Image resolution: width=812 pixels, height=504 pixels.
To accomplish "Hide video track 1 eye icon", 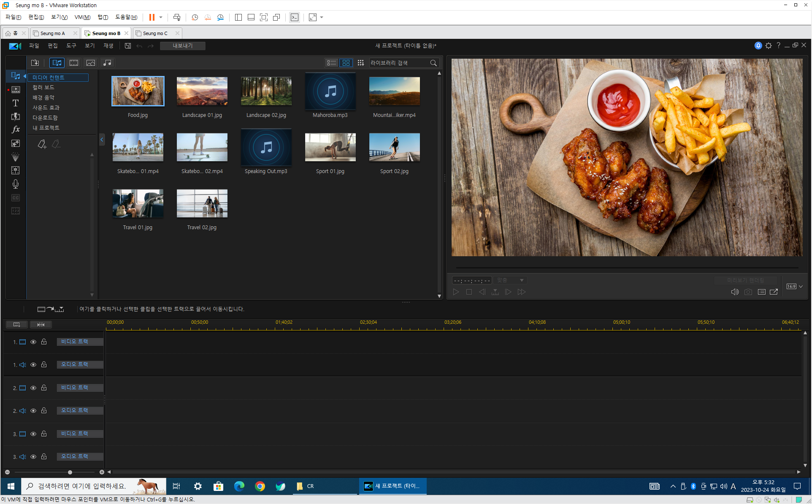I will (x=33, y=342).
